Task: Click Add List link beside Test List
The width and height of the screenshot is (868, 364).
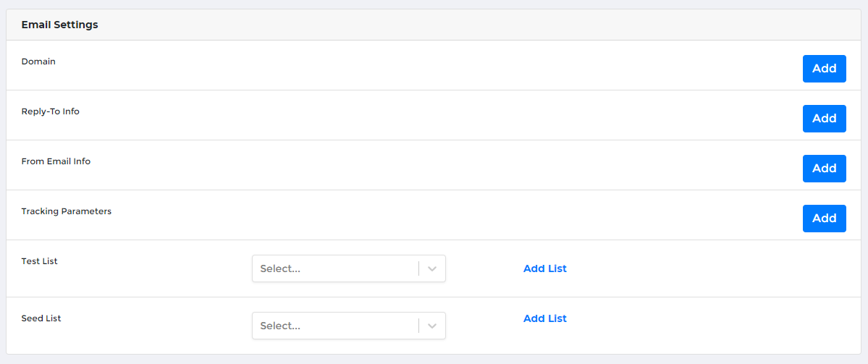Action: 544,268
